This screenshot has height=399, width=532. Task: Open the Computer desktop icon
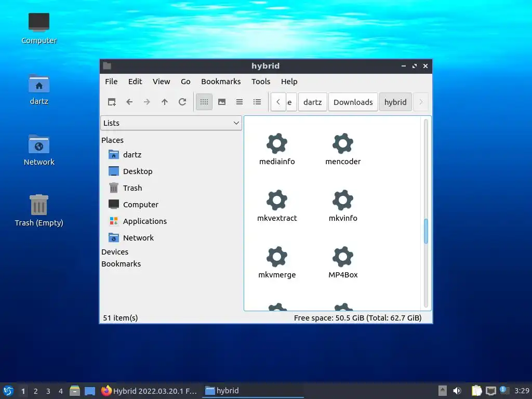(x=39, y=29)
